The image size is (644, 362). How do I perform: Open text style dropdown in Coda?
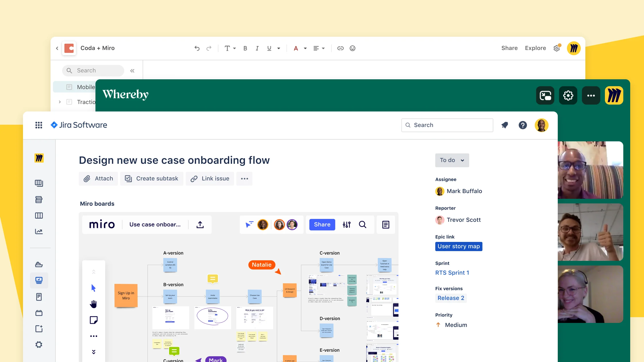[x=230, y=48]
